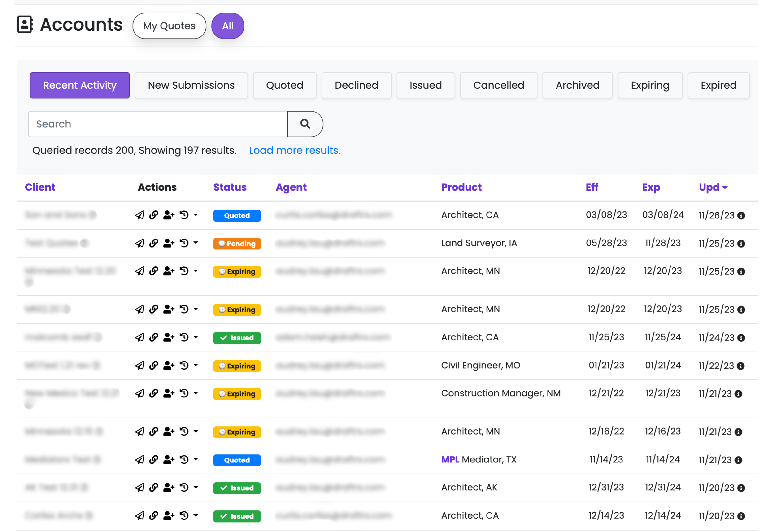Click the info icon next to 11/26/23
The width and height of the screenshot is (766, 532).
pos(741,215)
